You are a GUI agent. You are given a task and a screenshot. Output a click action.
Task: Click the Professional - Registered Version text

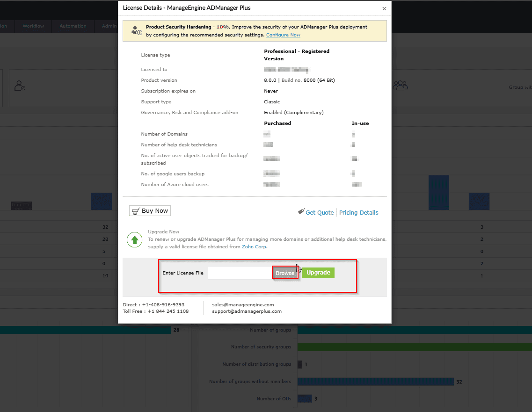(x=297, y=55)
